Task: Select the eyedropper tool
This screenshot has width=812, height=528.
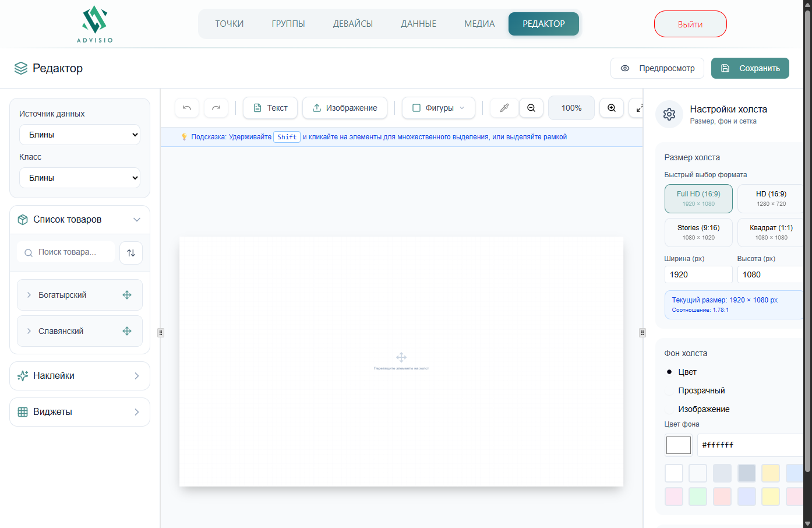Action: click(x=504, y=108)
